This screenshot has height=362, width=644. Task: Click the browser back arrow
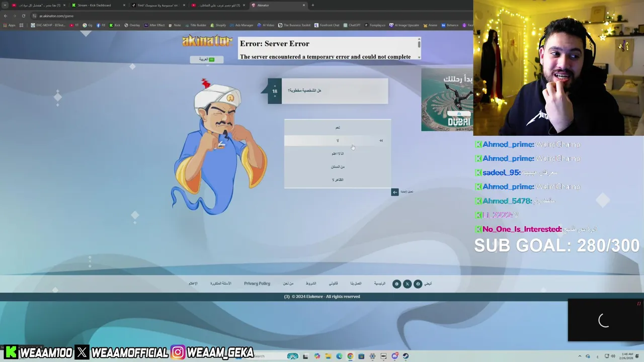tap(6, 16)
